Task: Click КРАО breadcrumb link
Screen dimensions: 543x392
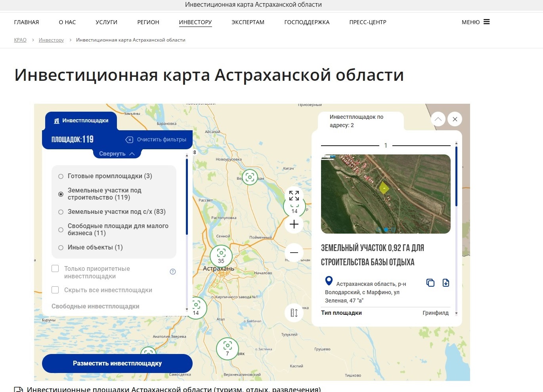Action: click(20, 40)
